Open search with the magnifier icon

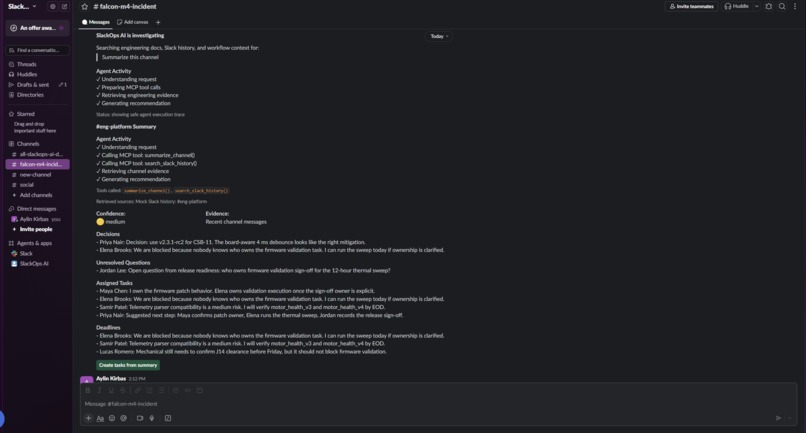click(782, 7)
